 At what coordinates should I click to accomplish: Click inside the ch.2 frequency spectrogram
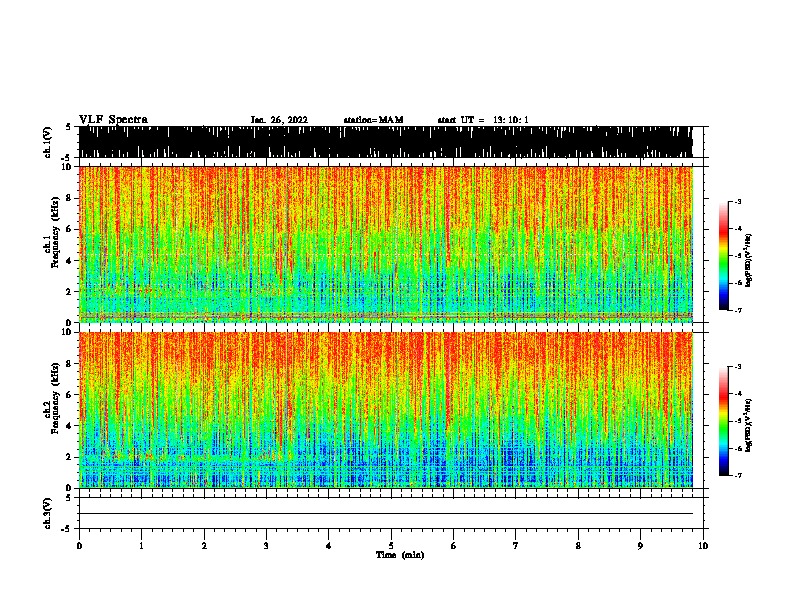[x=385, y=410]
